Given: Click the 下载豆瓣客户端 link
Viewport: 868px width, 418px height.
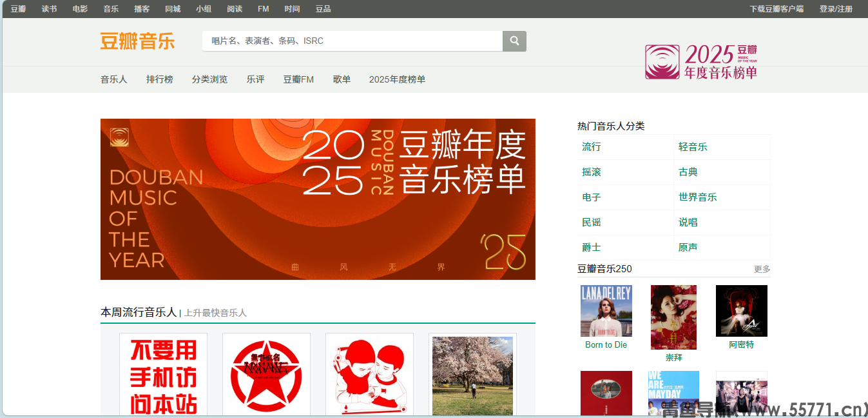Looking at the screenshot, I should click(x=776, y=9).
